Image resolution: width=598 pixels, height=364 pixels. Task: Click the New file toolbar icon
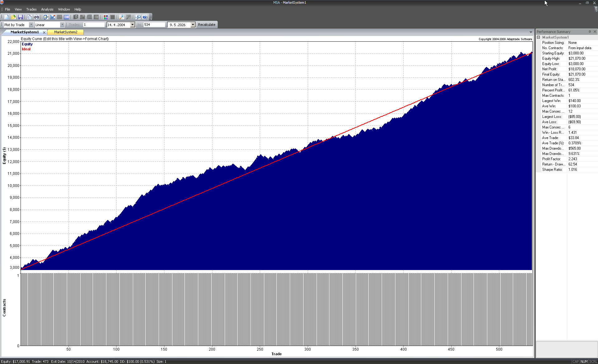7,17
